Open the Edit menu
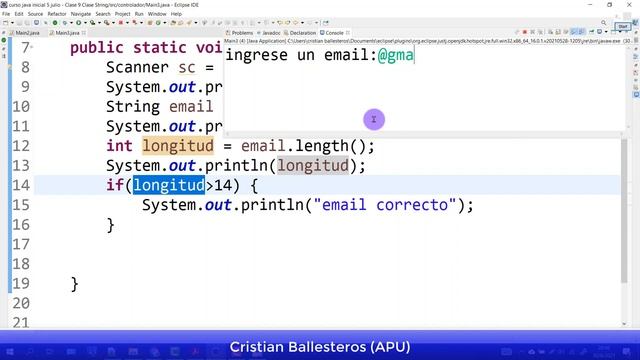 [x=19, y=14]
